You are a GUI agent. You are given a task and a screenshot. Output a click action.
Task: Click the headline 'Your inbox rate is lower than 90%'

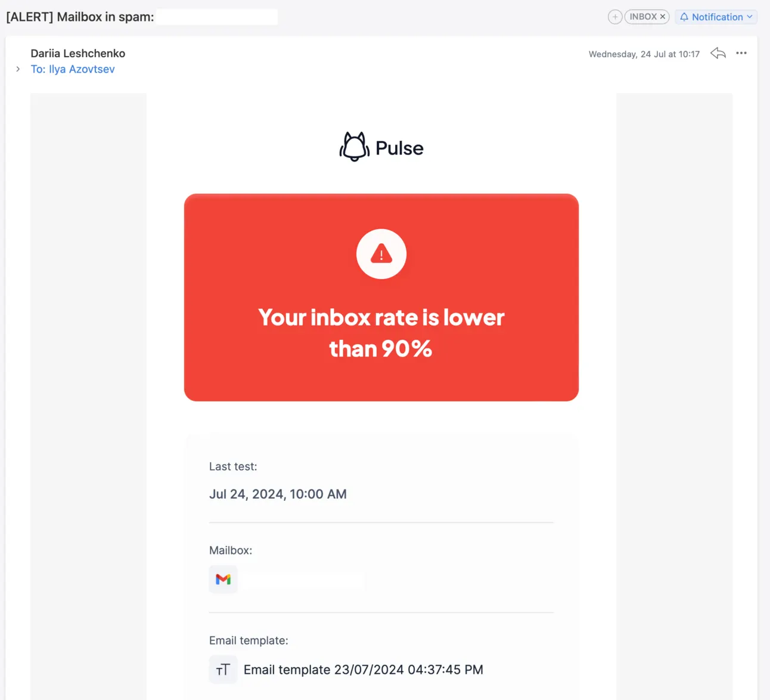coord(381,333)
